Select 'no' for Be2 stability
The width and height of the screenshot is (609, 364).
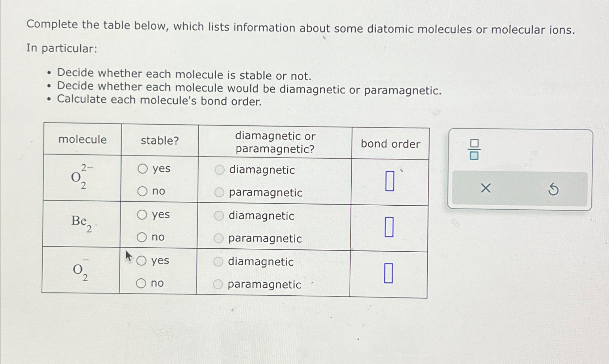(142, 237)
